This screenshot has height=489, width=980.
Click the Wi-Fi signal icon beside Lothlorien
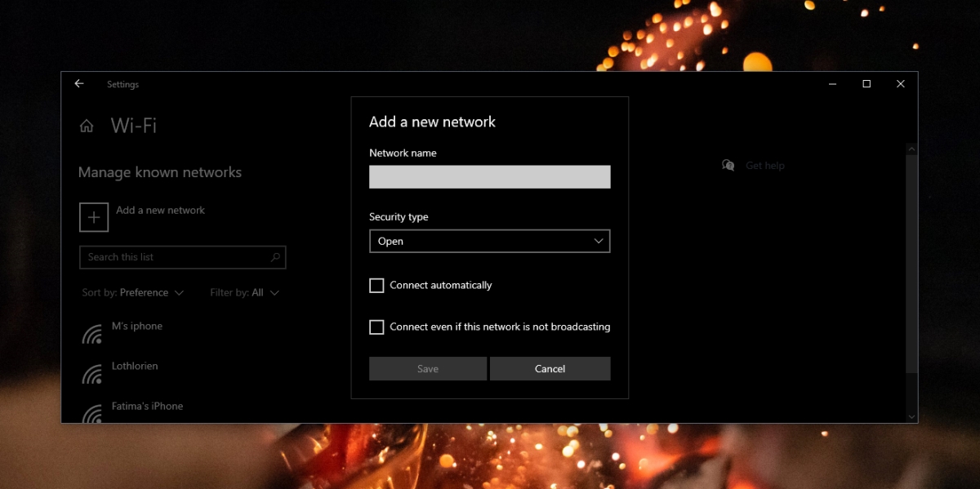tap(92, 372)
